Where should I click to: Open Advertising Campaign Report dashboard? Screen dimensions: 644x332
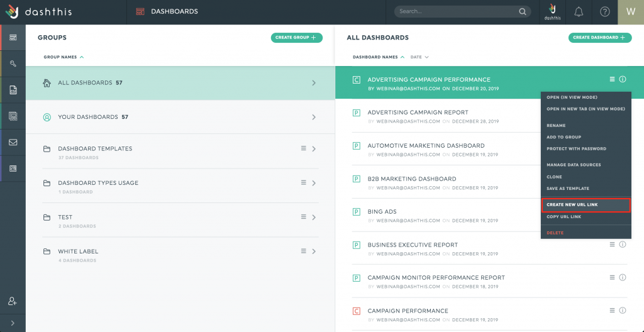click(418, 112)
